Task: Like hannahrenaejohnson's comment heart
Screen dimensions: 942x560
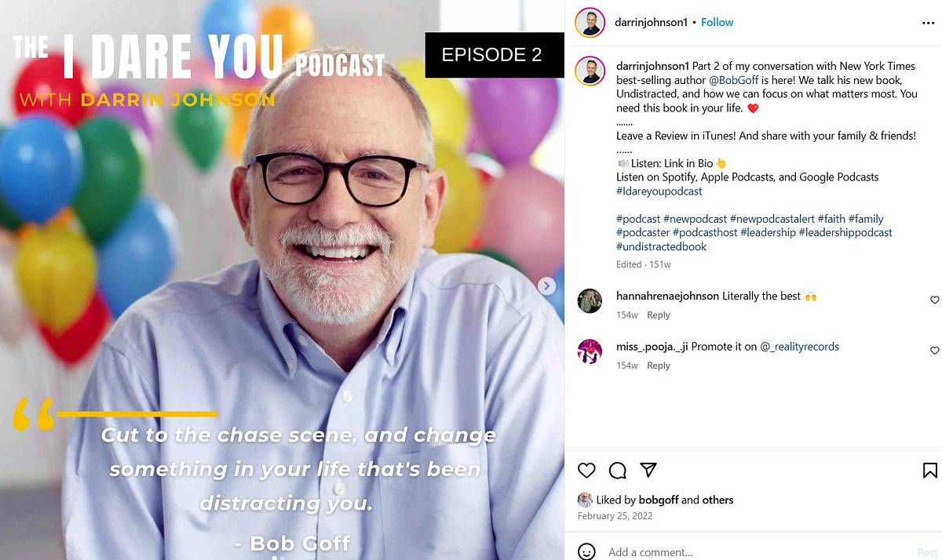Action: tap(934, 300)
